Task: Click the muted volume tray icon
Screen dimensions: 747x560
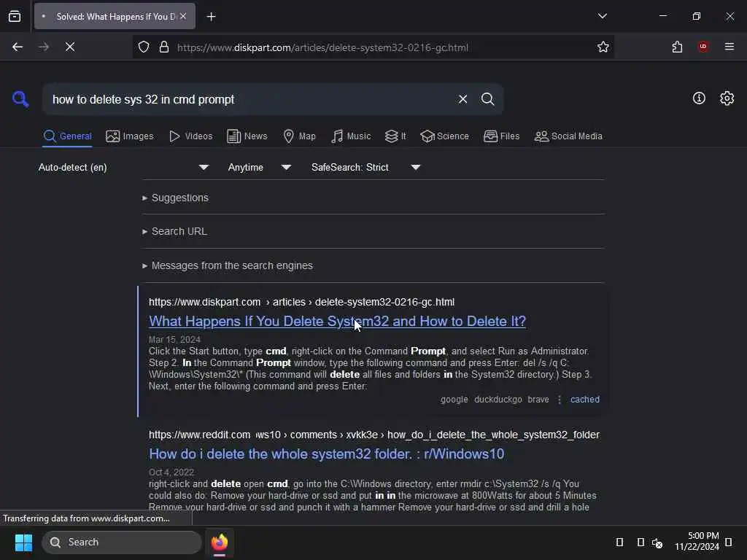Action: click(657, 542)
